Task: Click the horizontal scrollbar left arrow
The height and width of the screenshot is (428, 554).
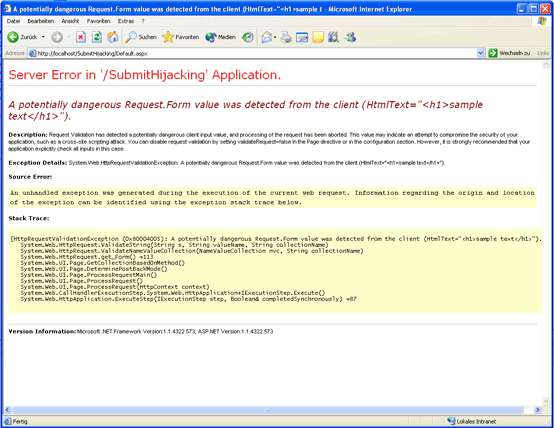Action: pyautogui.click(x=7, y=410)
